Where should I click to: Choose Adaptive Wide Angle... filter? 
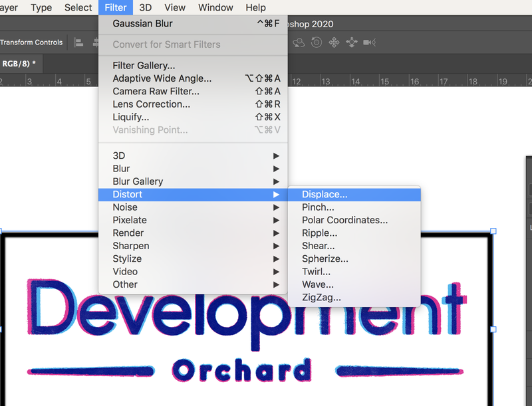pyautogui.click(x=193, y=78)
